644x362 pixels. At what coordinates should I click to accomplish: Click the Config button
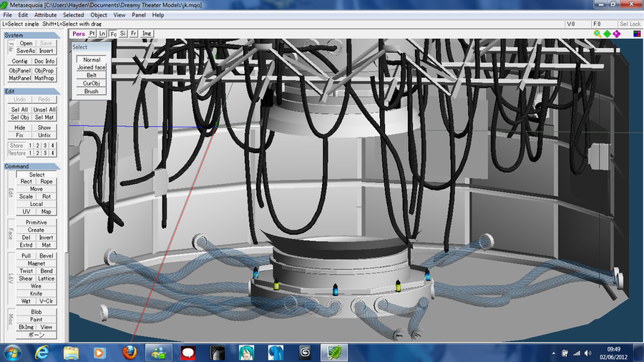(x=20, y=61)
